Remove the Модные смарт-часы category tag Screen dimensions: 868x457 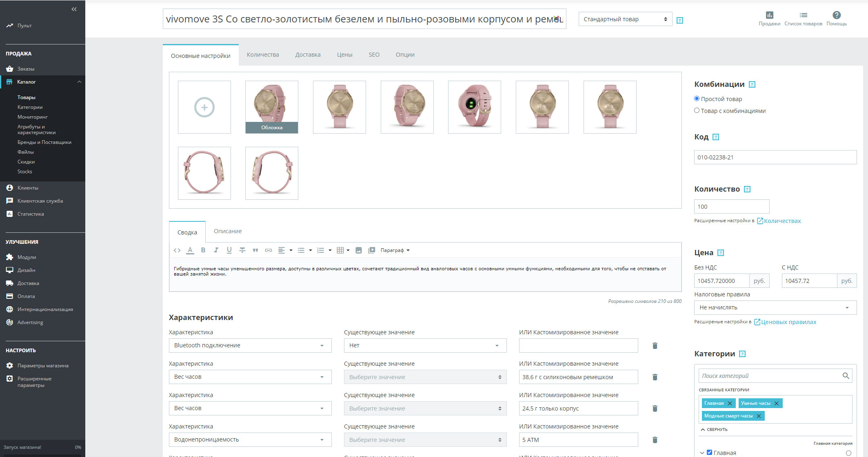759,416
